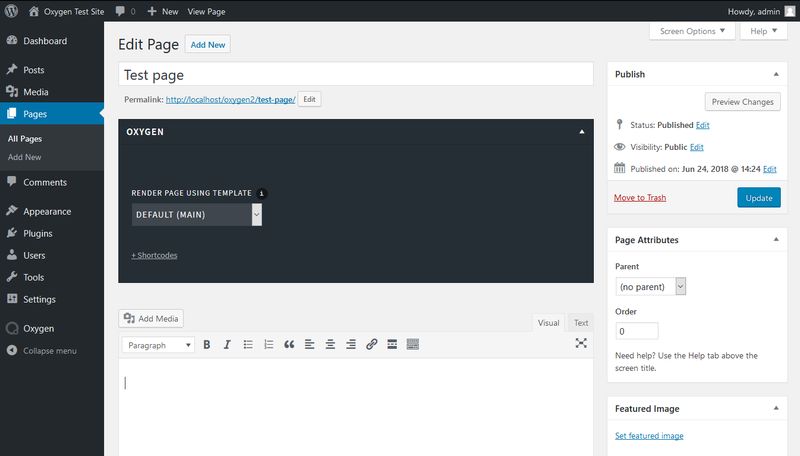Click the Test page title field
Viewport: 800px width, 456px height.
356,74
